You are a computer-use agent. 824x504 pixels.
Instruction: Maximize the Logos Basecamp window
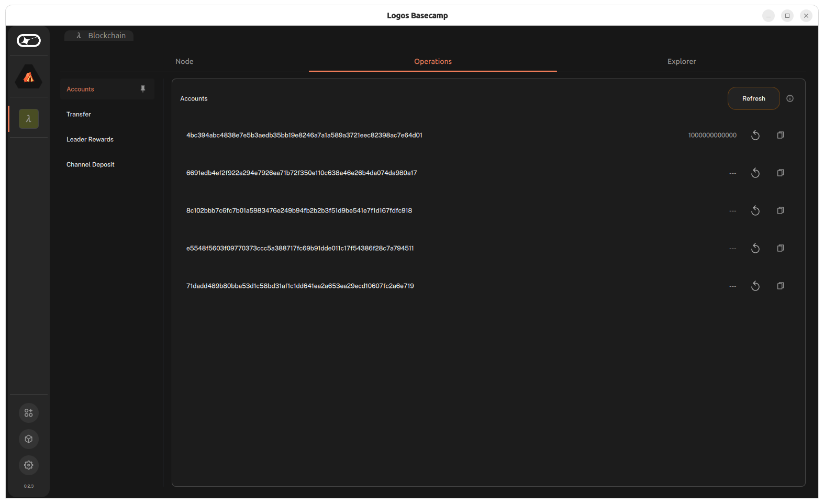787,16
